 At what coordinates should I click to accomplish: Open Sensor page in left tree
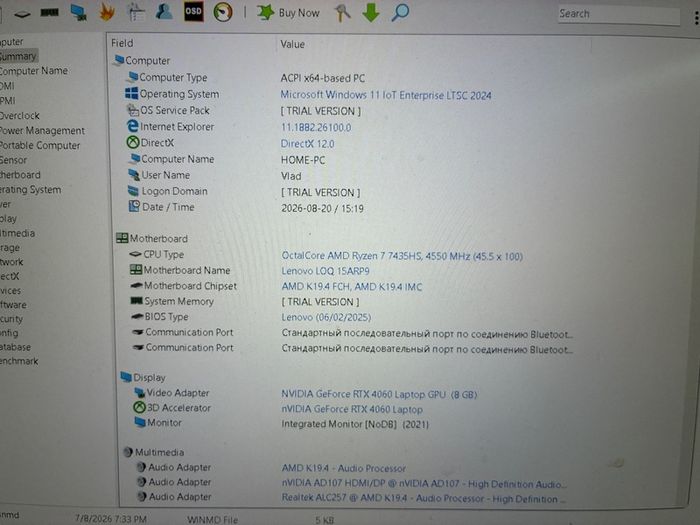tap(13, 160)
